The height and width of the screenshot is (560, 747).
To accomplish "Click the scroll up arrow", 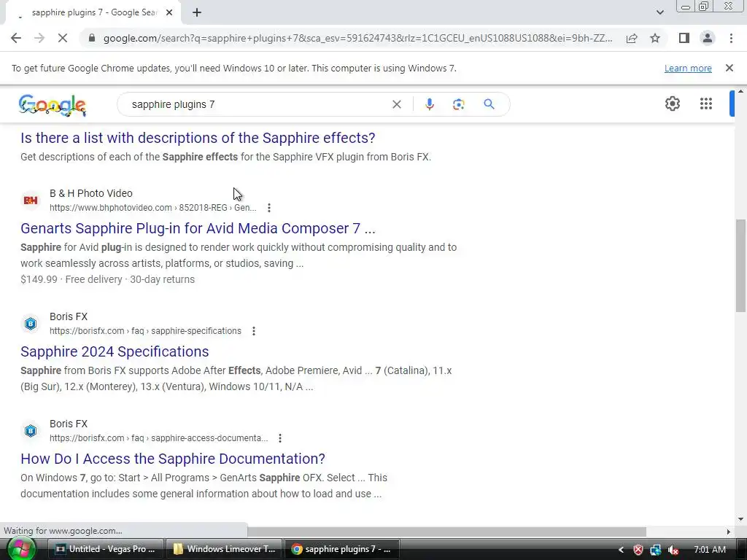I will [x=741, y=91].
